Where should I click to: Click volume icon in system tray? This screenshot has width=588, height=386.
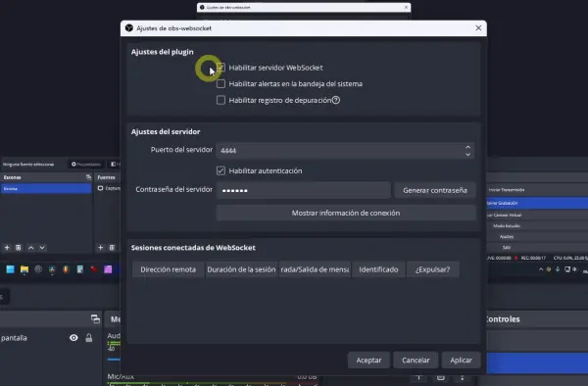pyautogui.click(x=574, y=269)
